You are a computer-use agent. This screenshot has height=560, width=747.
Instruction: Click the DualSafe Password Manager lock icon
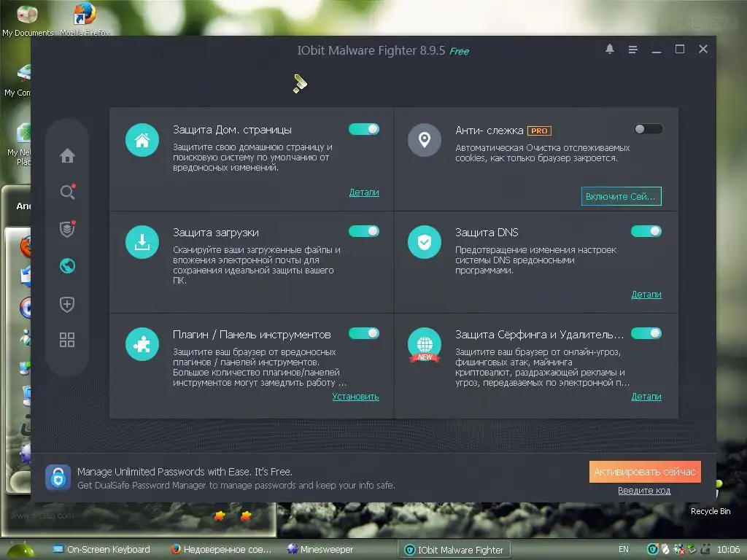pyautogui.click(x=58, y=478)
